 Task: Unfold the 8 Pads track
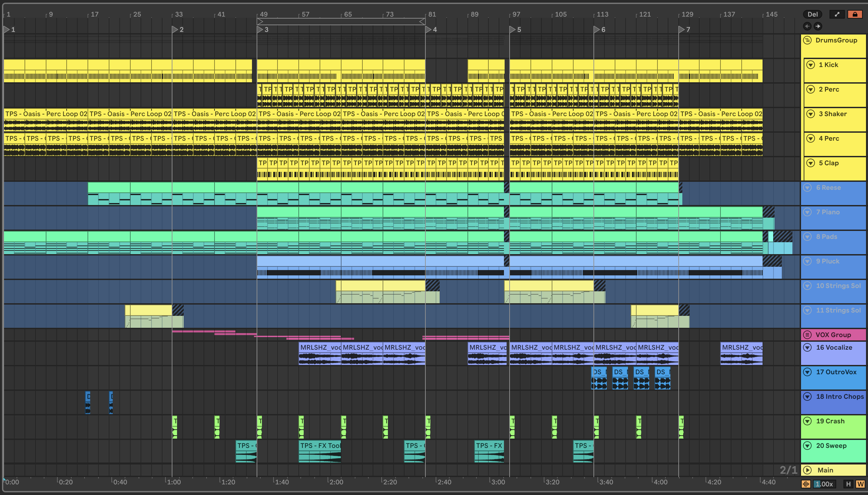point(808,237)
